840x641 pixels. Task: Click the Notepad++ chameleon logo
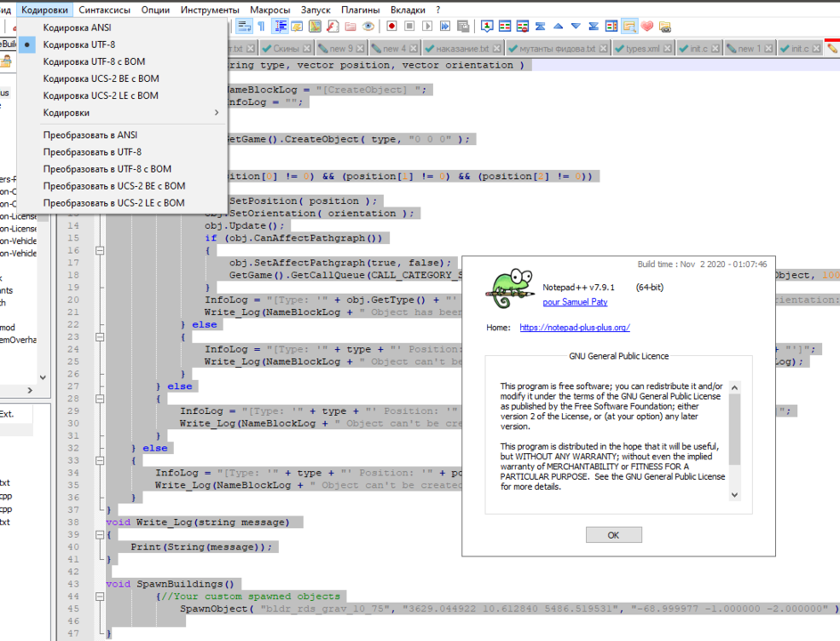coord(510,288)
